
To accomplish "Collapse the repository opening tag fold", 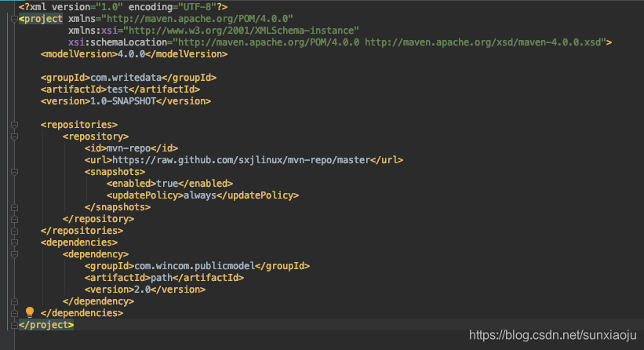I will (x=14, y=137).
